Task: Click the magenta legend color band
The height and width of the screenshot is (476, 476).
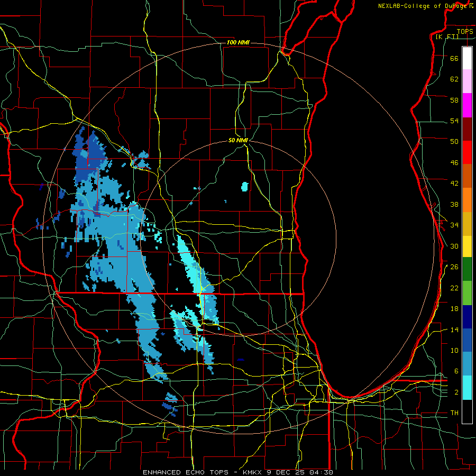Action: click(467, 105)
